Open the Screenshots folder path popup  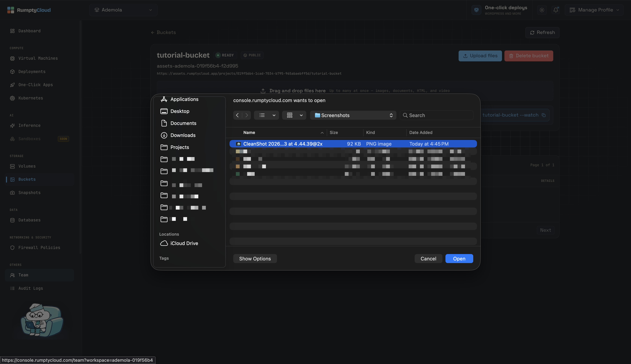[353, 115]
